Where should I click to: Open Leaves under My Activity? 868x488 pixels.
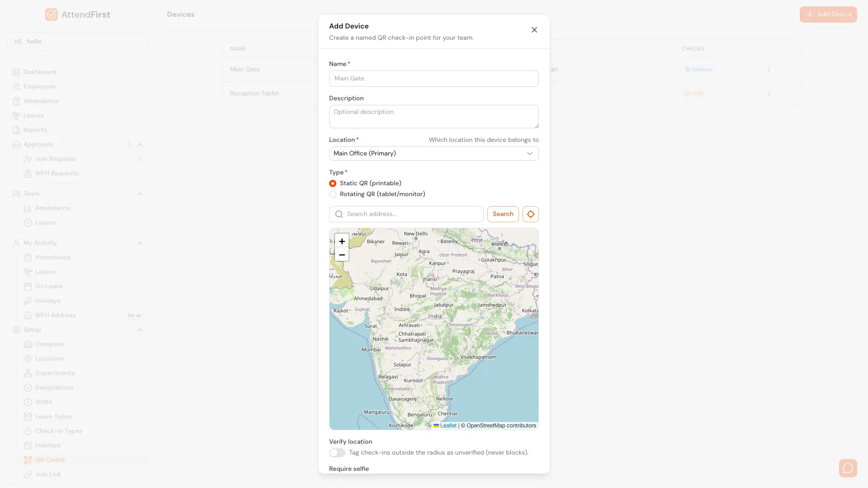click(x=45, y=272)
